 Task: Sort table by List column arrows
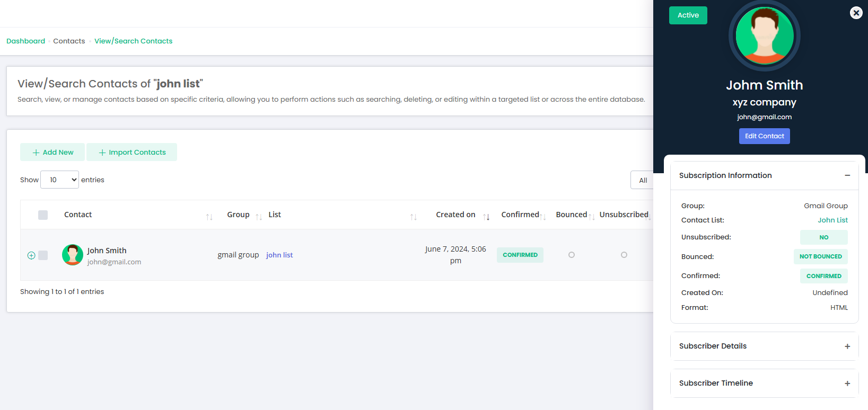point(414,217)
